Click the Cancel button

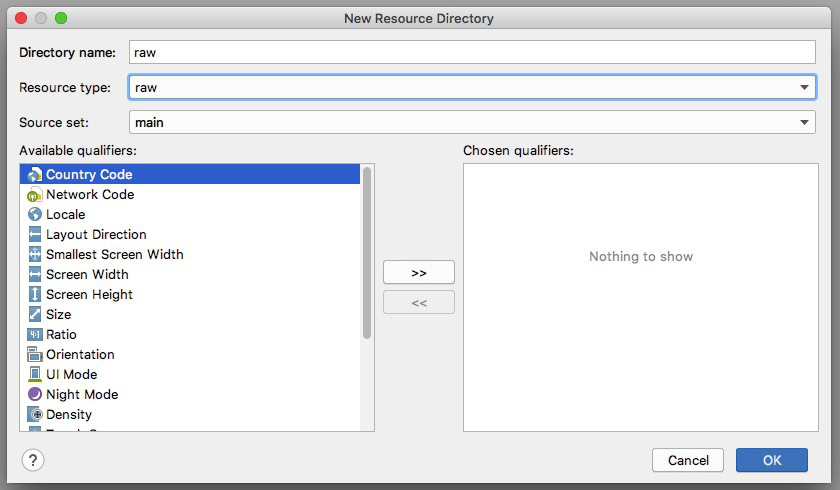coord(688,460)
